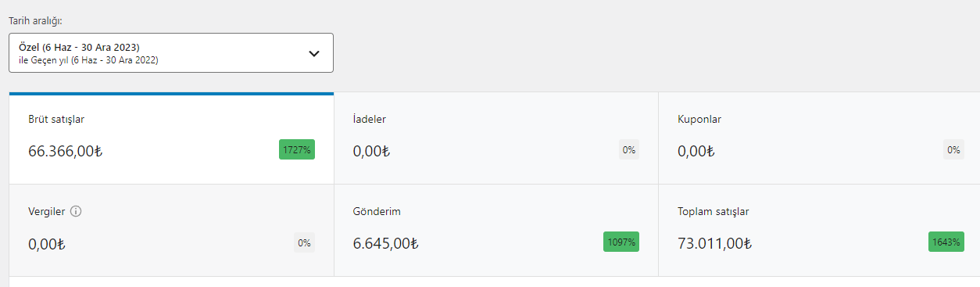Select the Toplam satışlar summary card
The height and width of the screenshot is (287, 980).
819,230
